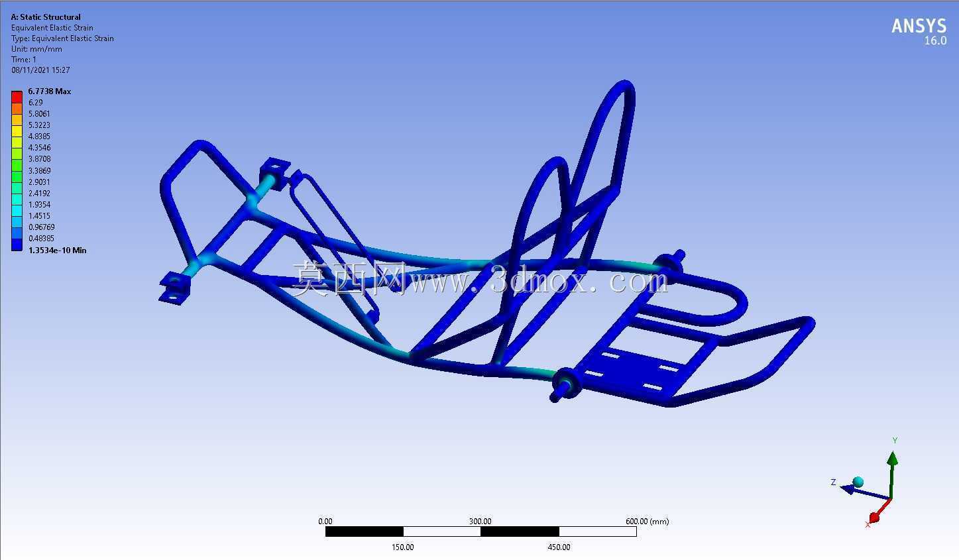This screenshot has width=959, height=560.
Task: Click the 'Type: Equivalent Elastic Strain' line
Action: (62, 38)
